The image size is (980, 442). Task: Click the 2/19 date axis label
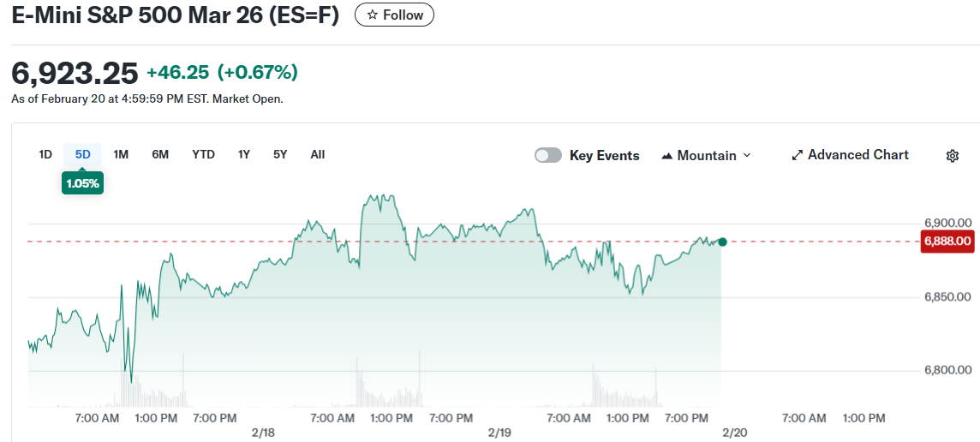499,433
